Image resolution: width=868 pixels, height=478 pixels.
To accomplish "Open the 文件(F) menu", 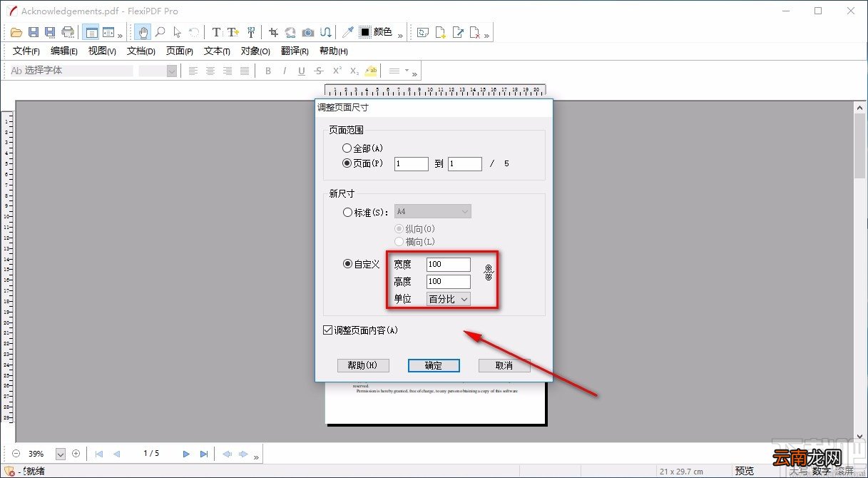I will 26,51.
